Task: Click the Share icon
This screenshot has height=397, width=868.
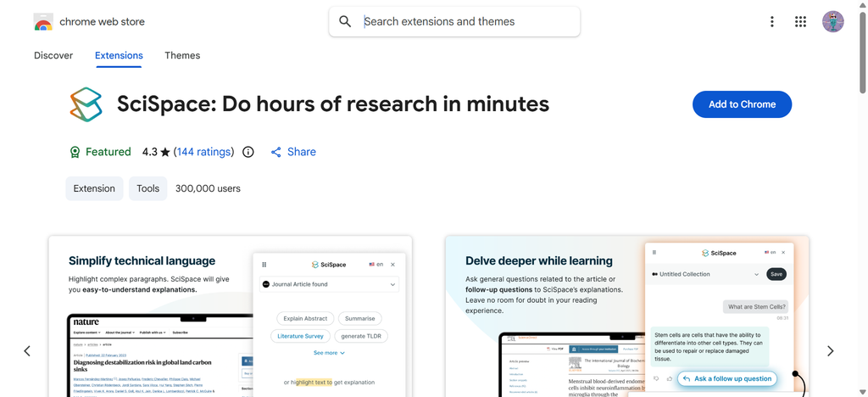Action: pos(275,152)
